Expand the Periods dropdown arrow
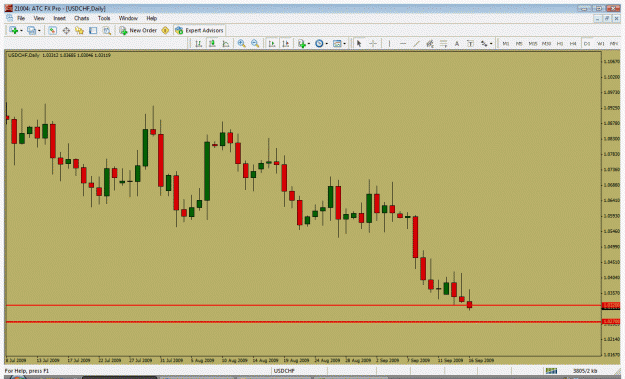 tap(326, 43)
